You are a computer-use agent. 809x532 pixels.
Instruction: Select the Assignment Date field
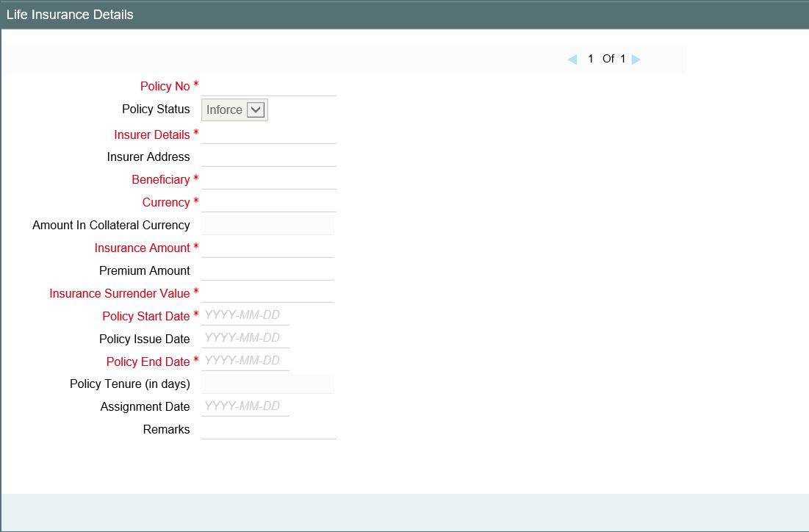pyautogui.click(x=245, y=406)
